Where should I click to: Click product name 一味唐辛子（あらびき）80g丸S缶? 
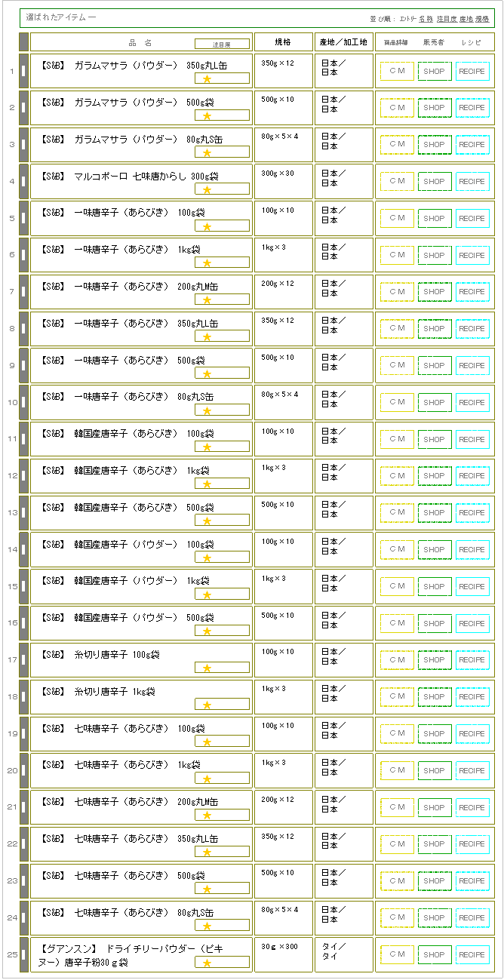tap(126, 397)
